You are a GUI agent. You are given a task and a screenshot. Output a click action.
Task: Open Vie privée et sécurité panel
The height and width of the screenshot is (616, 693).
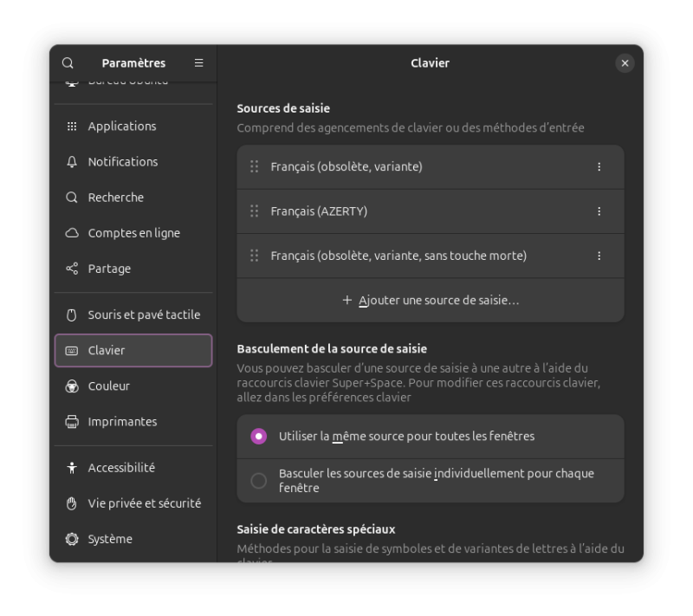point(133,503)
